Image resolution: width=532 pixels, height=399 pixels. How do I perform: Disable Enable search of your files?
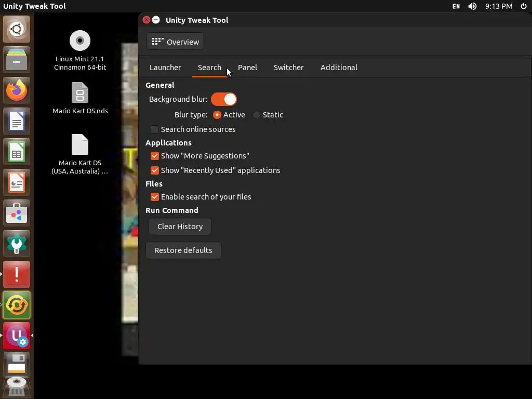(x=201, y=197)
